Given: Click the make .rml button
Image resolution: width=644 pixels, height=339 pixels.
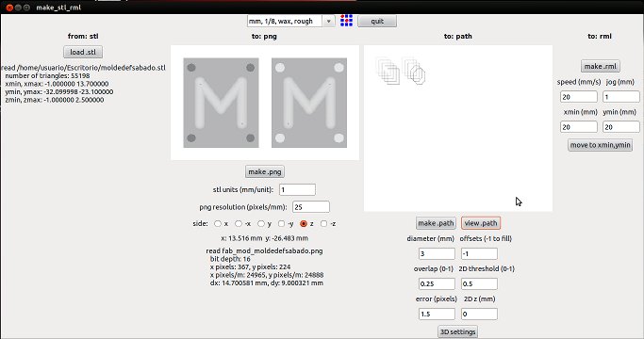Looking at the screenshot, I should 600,66.
